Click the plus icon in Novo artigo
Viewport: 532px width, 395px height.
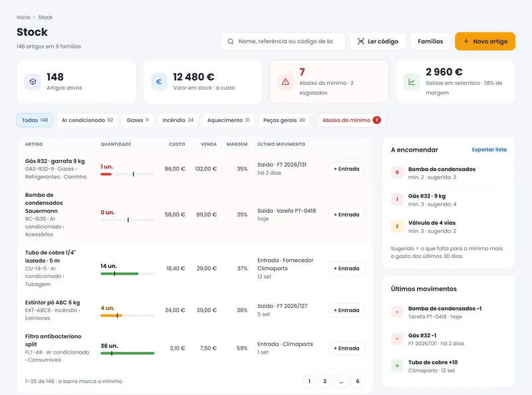click(x=466, y=41)
